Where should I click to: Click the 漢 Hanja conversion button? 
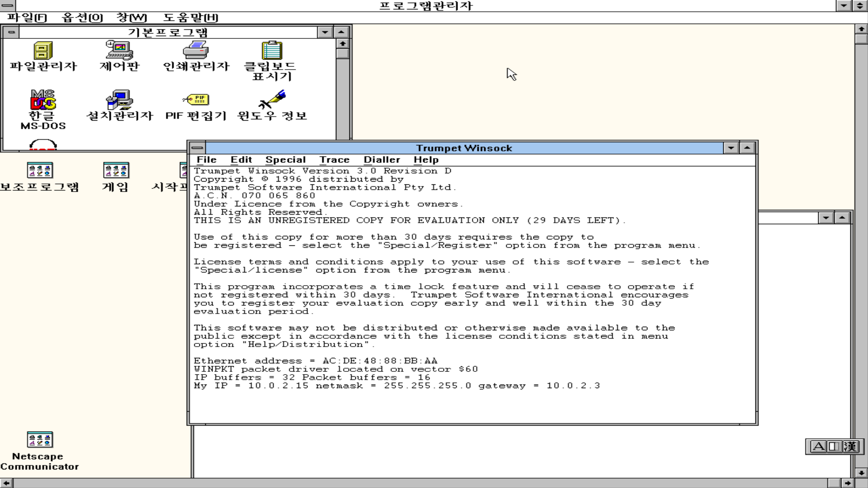tap(850, 447)
